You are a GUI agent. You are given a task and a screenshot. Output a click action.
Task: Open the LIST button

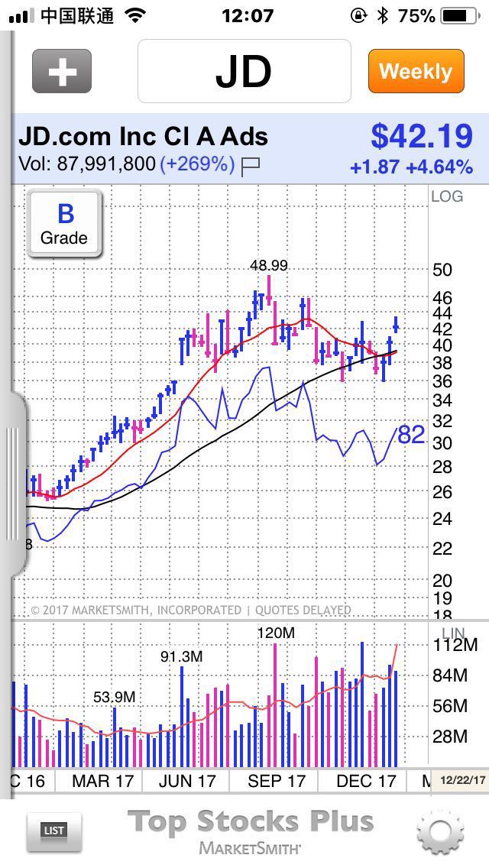53,831
